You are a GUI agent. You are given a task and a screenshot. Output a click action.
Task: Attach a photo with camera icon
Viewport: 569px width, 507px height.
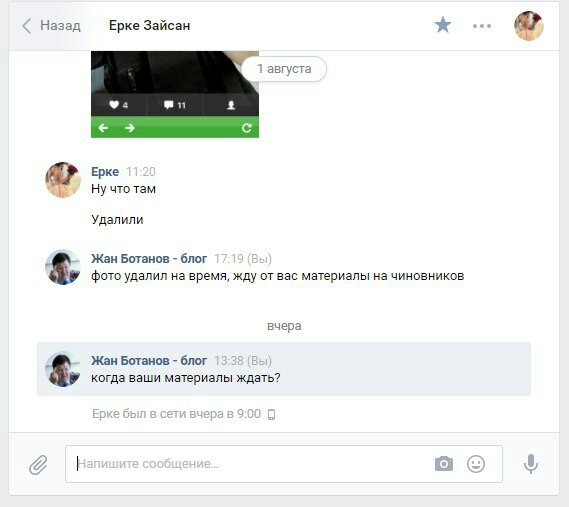(444, 464)
